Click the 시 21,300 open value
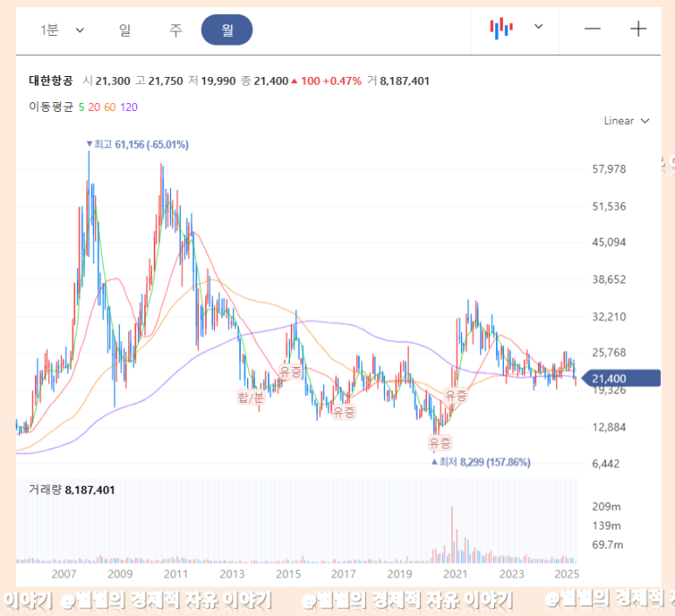 (x=107, y=81)
